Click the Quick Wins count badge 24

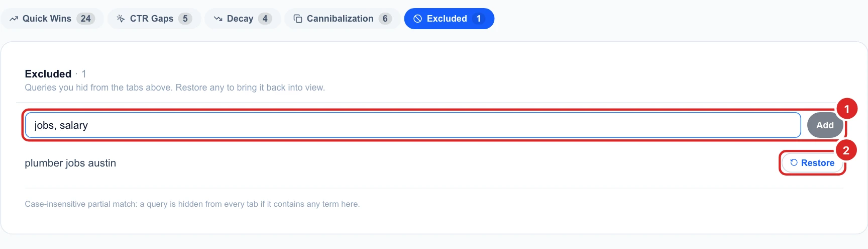coord(86,19)
